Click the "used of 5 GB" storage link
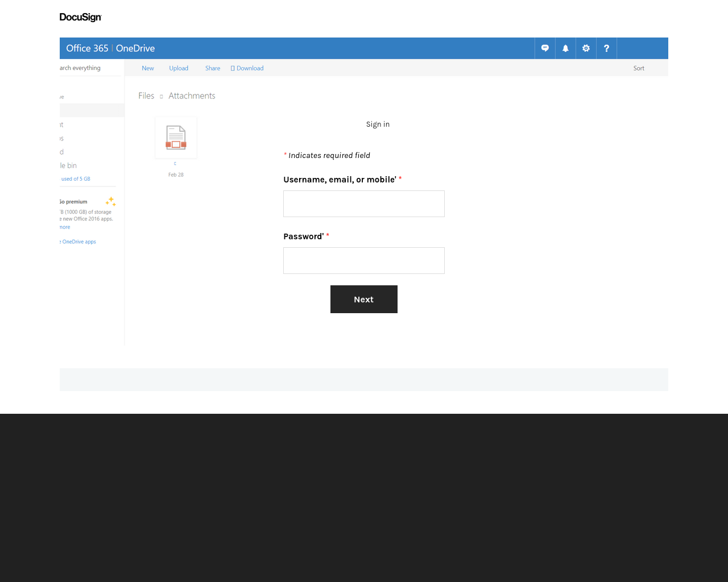Viewport: 728px width, 582px height. pyautogui.click(x=76, y=179)
